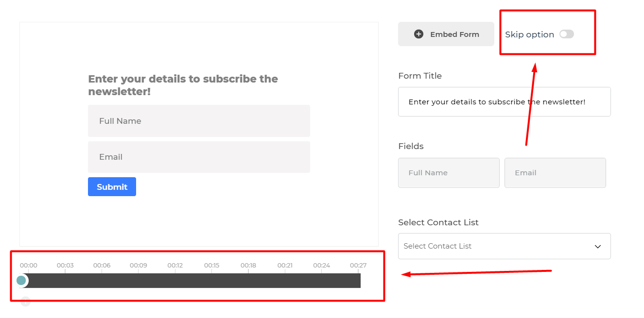Click the chevron arrow in contact list box
This screenshot has width=644, height=318.
tap(598, 247)
